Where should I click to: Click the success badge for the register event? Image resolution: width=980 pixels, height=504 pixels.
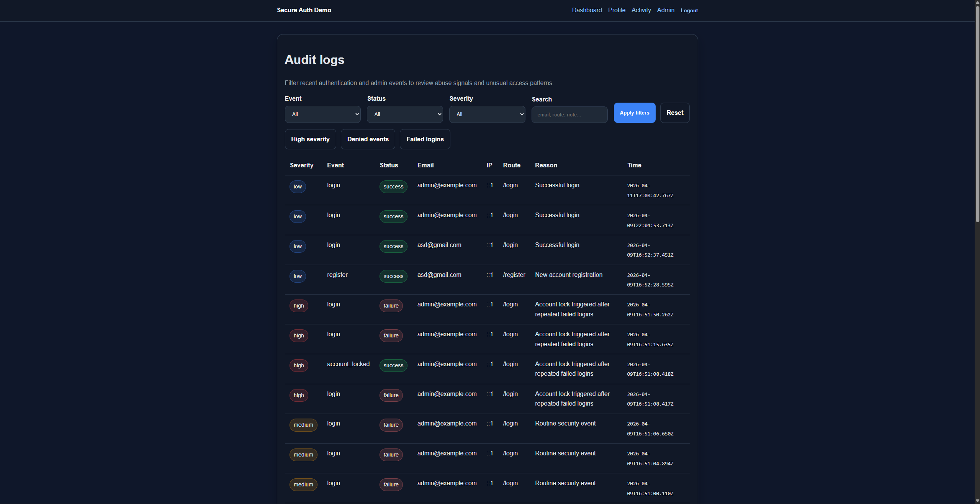(x=393, y=276)
